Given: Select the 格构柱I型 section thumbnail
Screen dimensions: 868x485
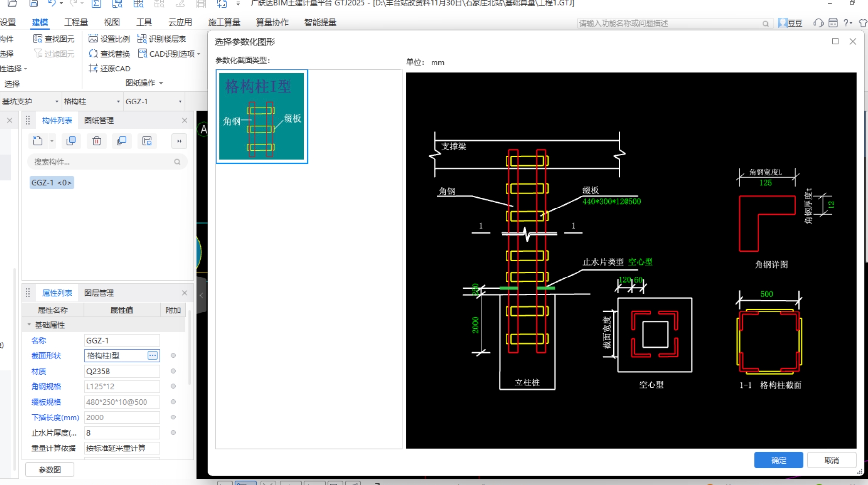Looking at the screenshot, I should [x=262, y=116].
